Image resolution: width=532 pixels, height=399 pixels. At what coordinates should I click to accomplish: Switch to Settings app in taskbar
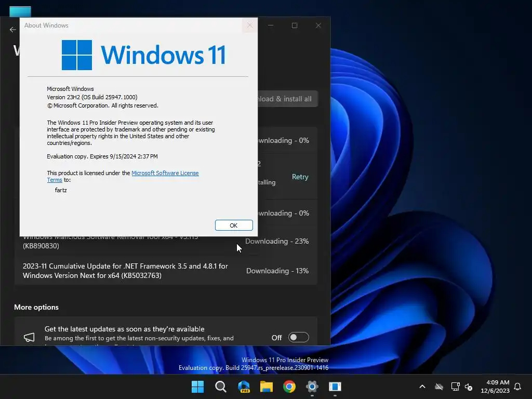pyautogui.click(x=312, y=387)
